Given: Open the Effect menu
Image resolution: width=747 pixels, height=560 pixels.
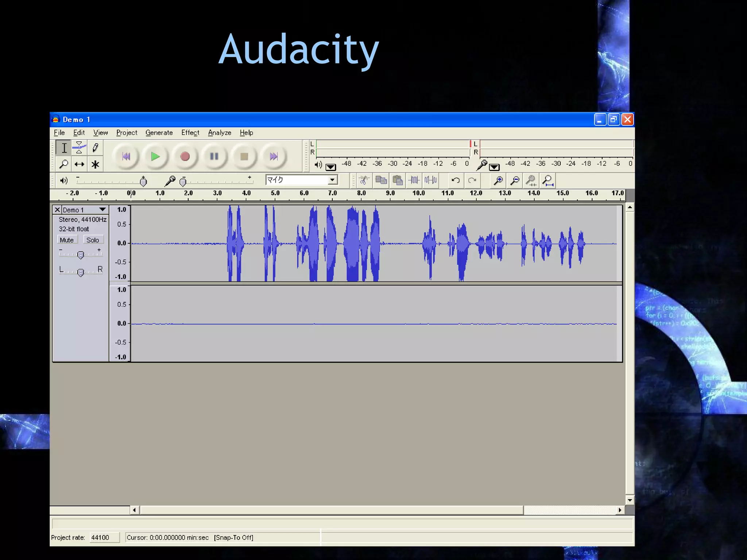Looking at the screenshot, I should coord(190,133).
